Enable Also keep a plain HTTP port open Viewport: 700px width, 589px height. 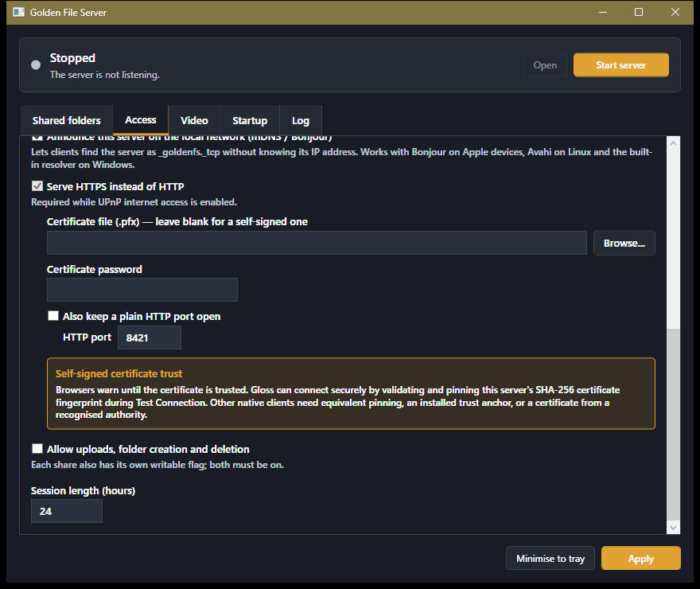pyautogui.click(x=53, y=316)
